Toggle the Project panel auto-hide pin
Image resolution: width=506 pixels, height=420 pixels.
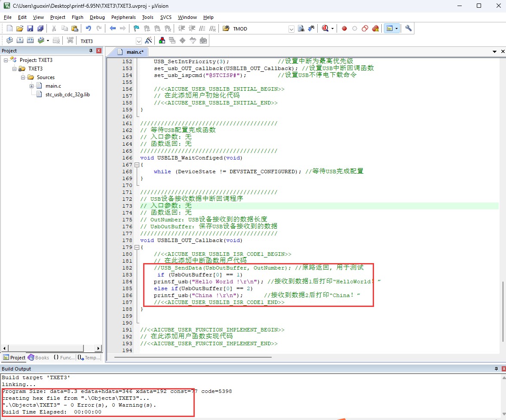click(91, 51)
